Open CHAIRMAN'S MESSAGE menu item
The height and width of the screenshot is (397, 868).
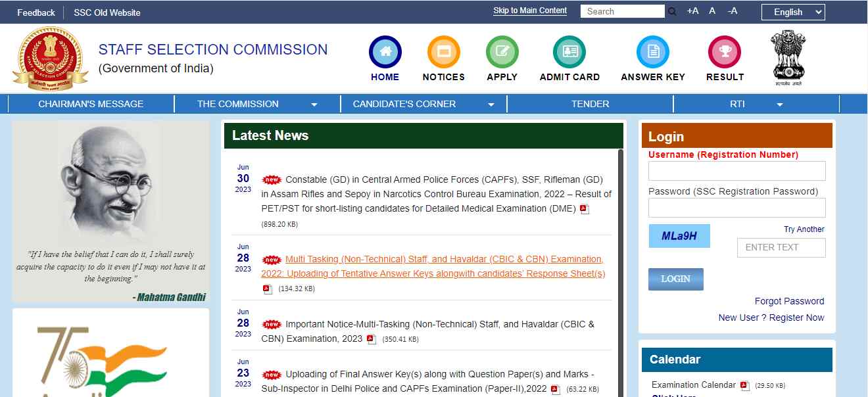pyautogui.click(x=91, y=104)
